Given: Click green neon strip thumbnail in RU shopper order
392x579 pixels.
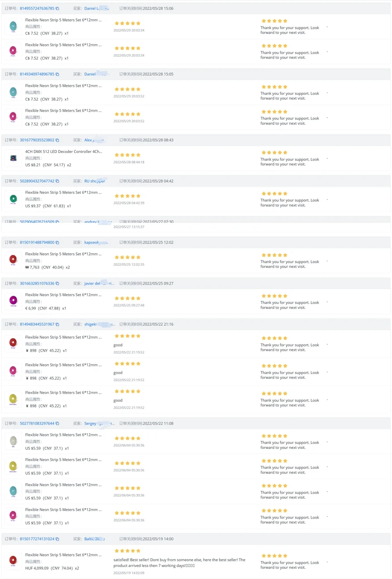Looking at the screenshot, I should click(x=13, y=199).
